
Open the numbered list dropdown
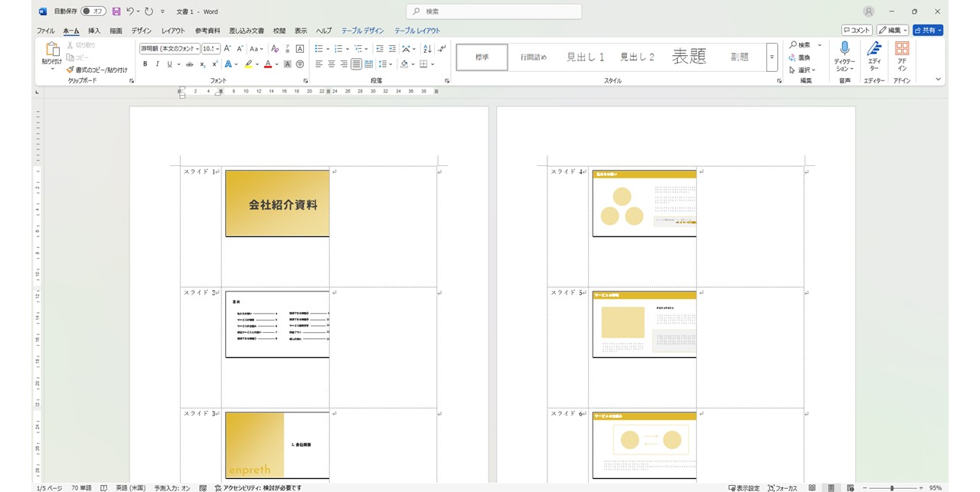(x=348, y=48)
